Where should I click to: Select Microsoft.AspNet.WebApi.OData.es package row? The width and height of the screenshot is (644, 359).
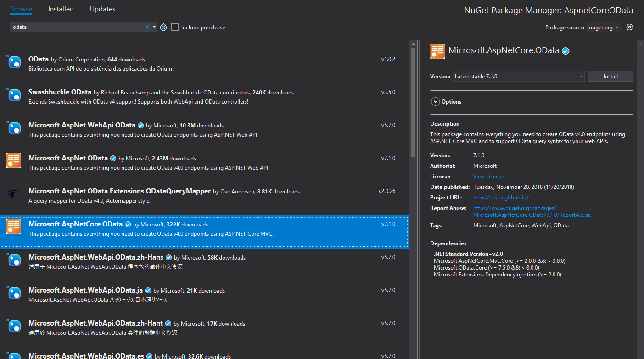click(x=205, y=353)
